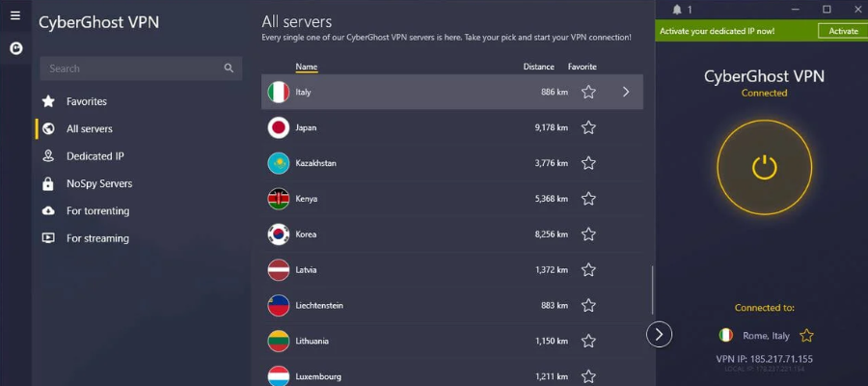The width and height of the screenshot is (868, 386).
Task: Click the Favorites star icon in sidebar
Action: [x=49, y=101]
